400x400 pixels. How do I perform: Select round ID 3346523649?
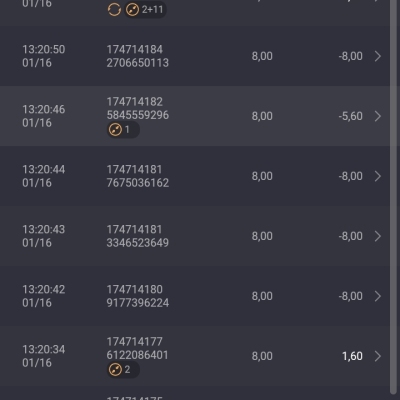[138, 243]
